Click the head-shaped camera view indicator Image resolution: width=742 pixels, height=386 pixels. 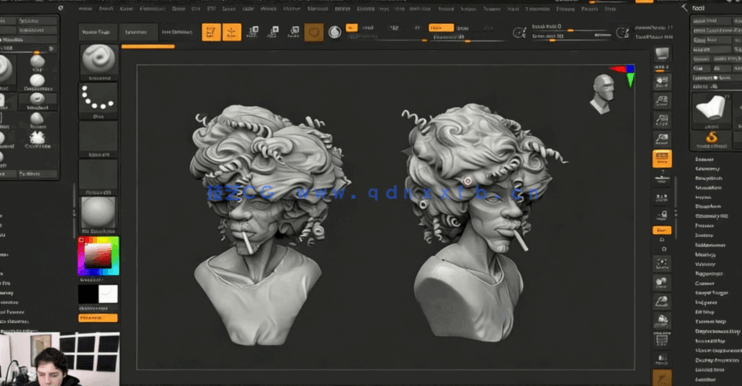[602, 94]
